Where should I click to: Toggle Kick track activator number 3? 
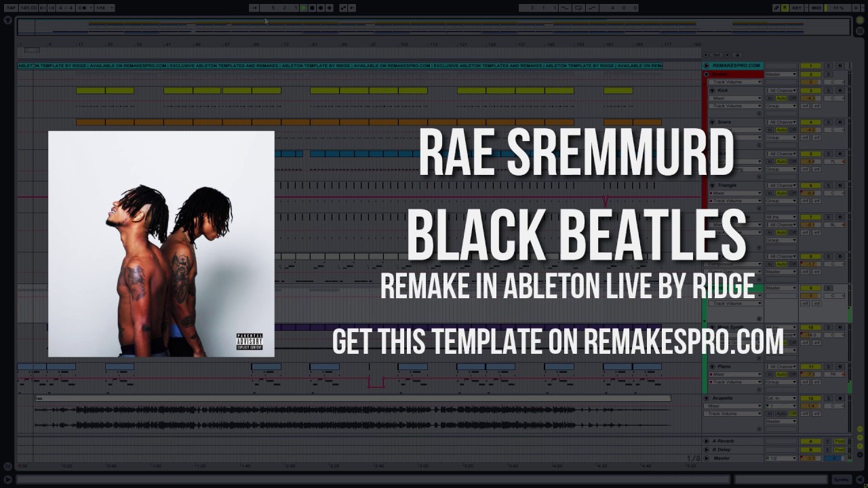810,90
